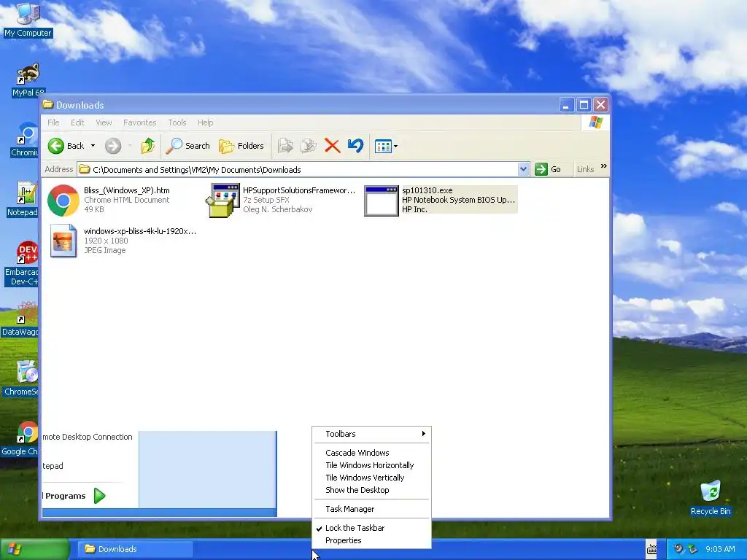Viewport: 747px width, 560px height.
Task: Expand All Programs green arrow
Action: coord(99,496)
